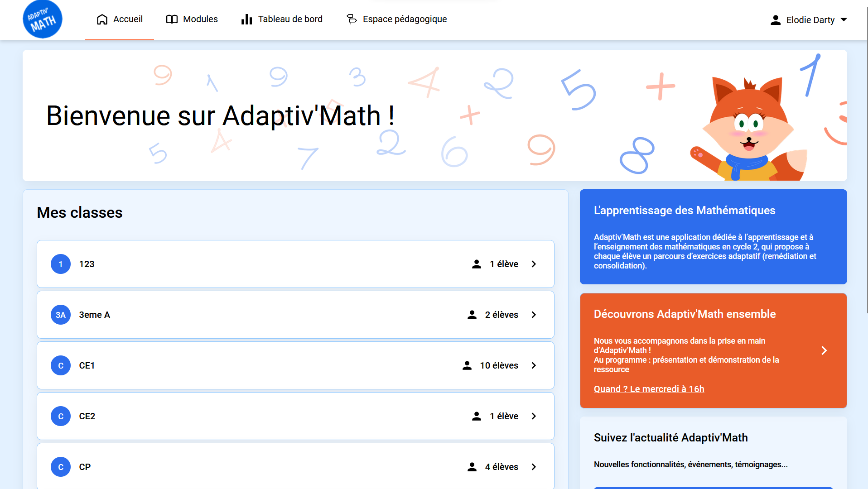
Task: Click the student icon in the 3eme A row
Action: coord(472,315)
